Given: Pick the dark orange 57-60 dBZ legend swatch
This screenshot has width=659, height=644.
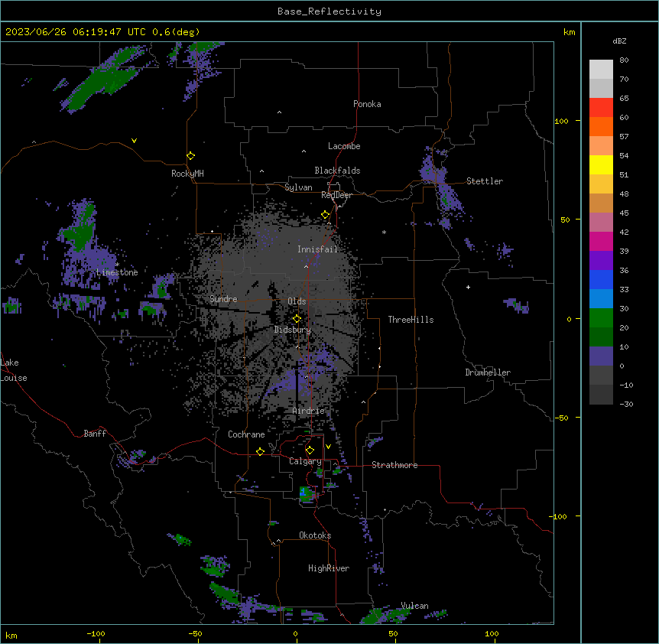Looking at the screenshot, I should tap(601, 126).
